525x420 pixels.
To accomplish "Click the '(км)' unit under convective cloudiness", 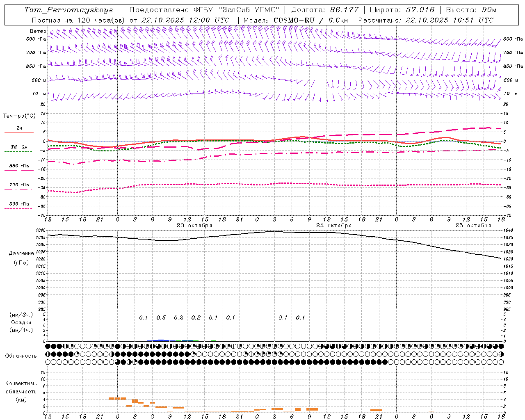I will tap(21, 399).
